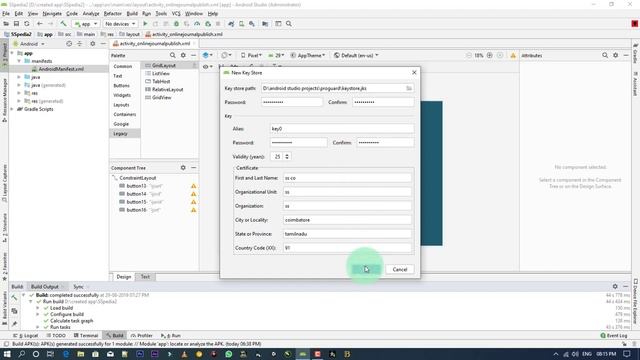Image resolution: width=640 pixels, height=360 pixels.
Task: Open File Explorer from Windows taskbar
Action: pyautogui.click(x=80, y=354)
